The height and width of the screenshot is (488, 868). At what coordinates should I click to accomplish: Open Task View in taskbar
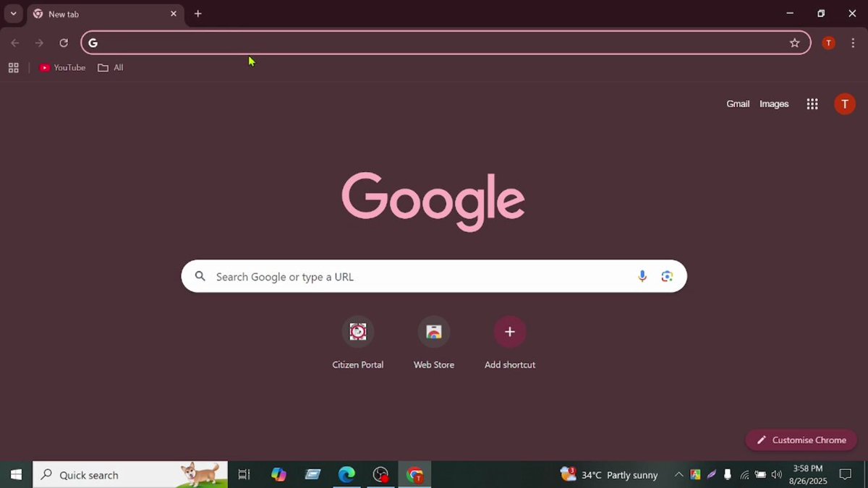244,475
